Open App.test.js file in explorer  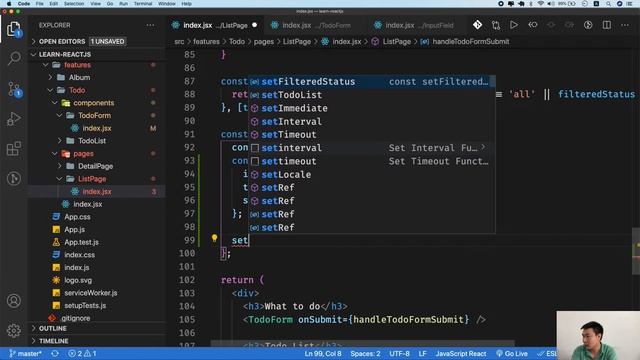[x=81, y=242]
